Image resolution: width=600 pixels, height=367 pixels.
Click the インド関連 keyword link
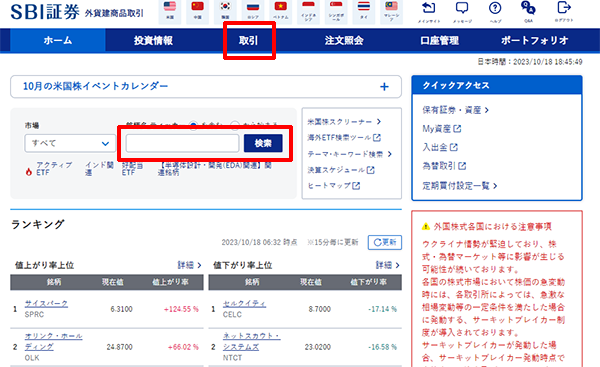99,168
